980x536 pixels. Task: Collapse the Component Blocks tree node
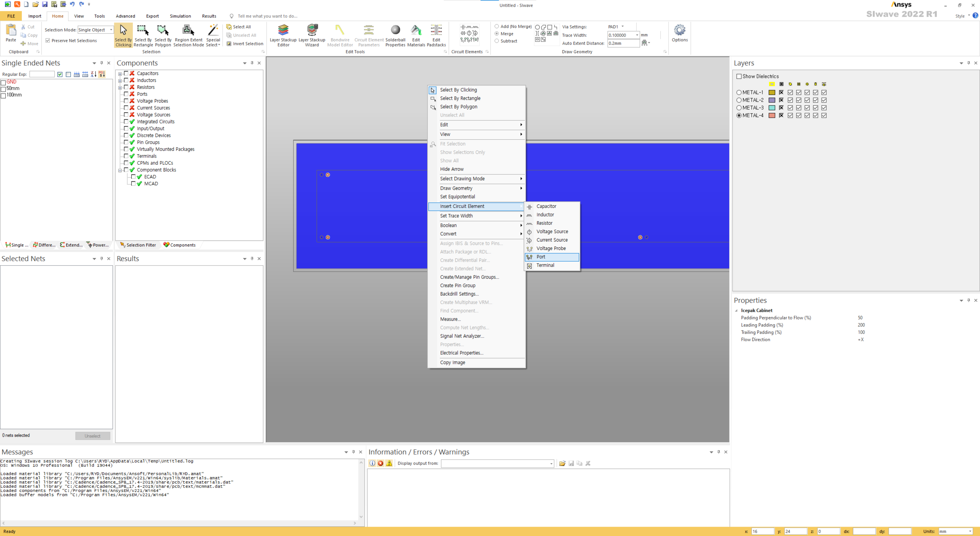[x=120, y=170]
